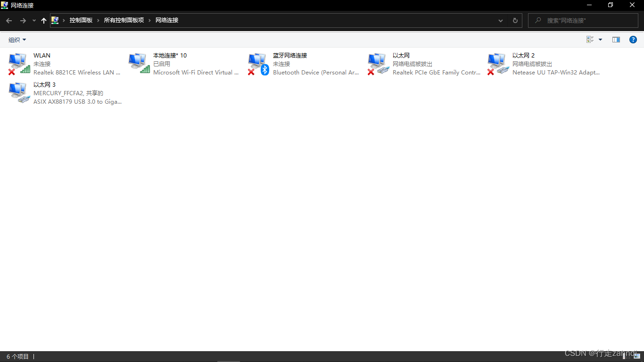This screenshot has width=644, height=362.
Task: Click the address bar control panel icon
Action: [55, 20]
